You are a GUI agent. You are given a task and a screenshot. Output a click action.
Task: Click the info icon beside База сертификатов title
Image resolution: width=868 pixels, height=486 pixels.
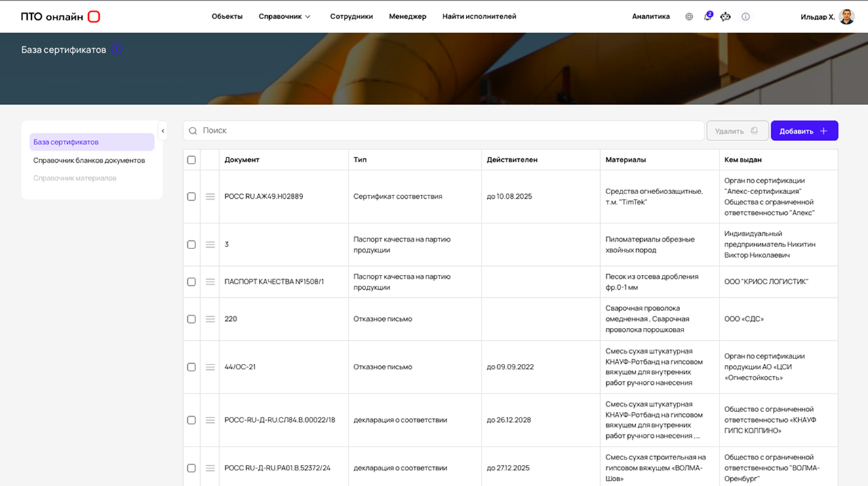point(117,50)
